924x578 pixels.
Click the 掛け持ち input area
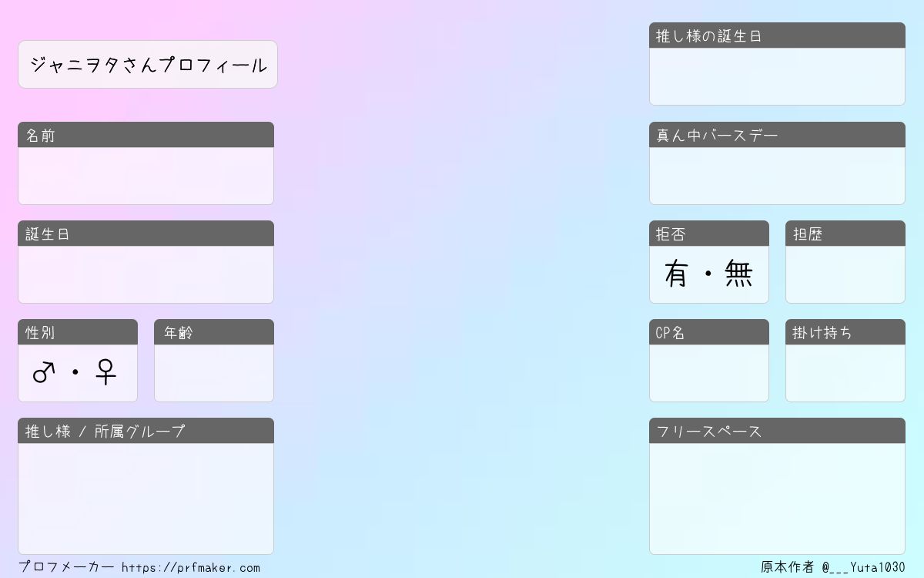pyautogui.click(x=845, y=373)
